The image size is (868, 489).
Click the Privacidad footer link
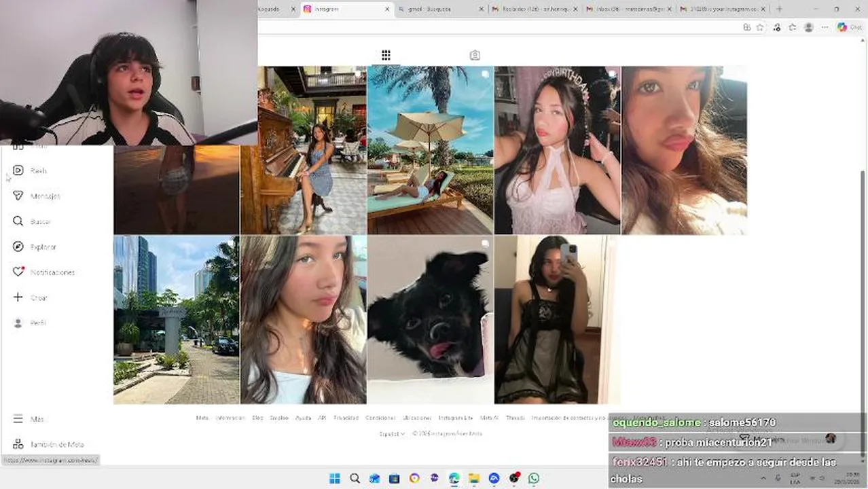pos(346,418)
